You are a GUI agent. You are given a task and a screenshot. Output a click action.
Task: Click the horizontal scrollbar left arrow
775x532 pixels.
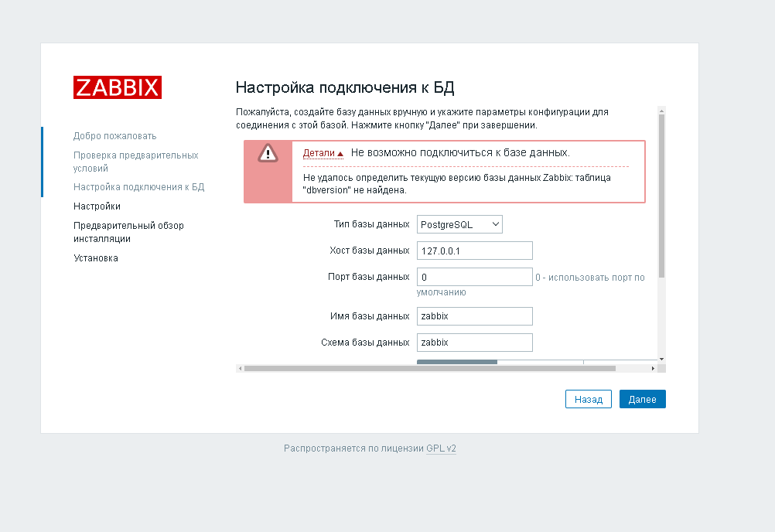pos(241,369)
